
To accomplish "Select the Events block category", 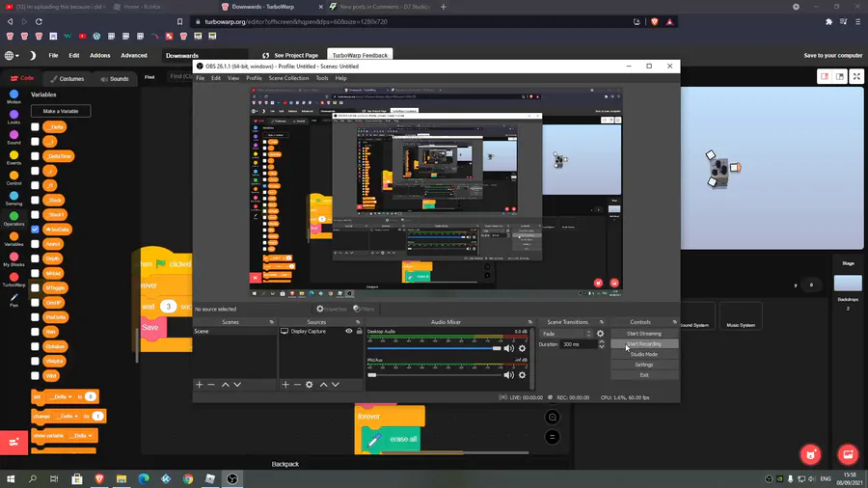I will click(x=14, y=158).
